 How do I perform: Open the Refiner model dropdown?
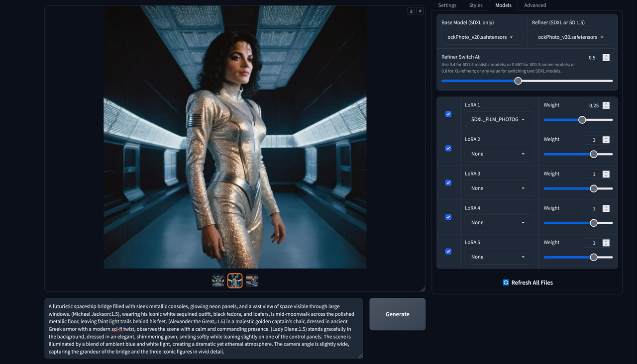572,37
